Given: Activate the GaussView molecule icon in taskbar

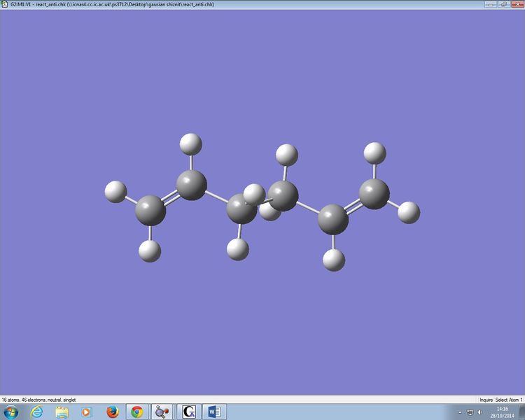Looking at the screenshot, I should (x=162, y=412).
